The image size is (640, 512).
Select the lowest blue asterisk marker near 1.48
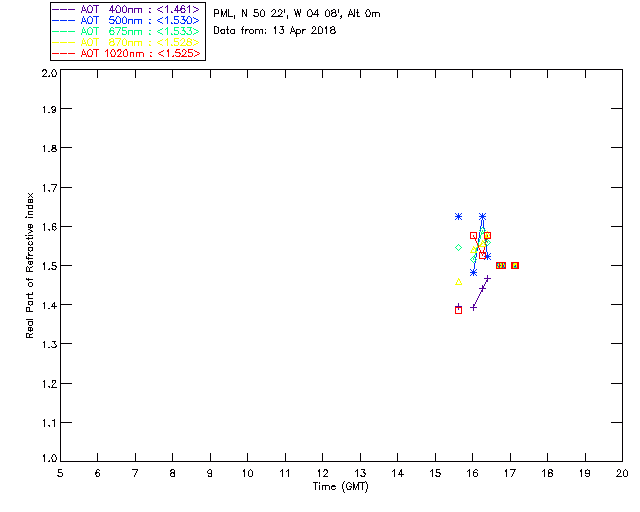point(473,272)
